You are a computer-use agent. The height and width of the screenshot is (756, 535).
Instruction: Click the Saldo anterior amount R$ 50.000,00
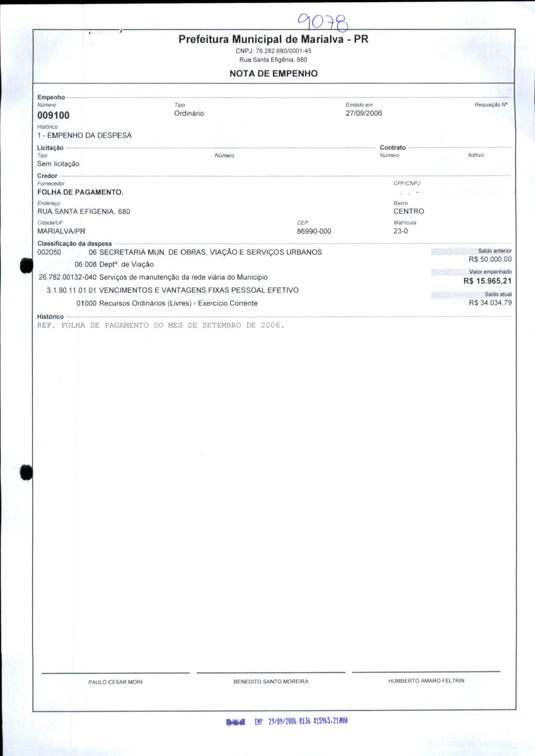point(490,259)
